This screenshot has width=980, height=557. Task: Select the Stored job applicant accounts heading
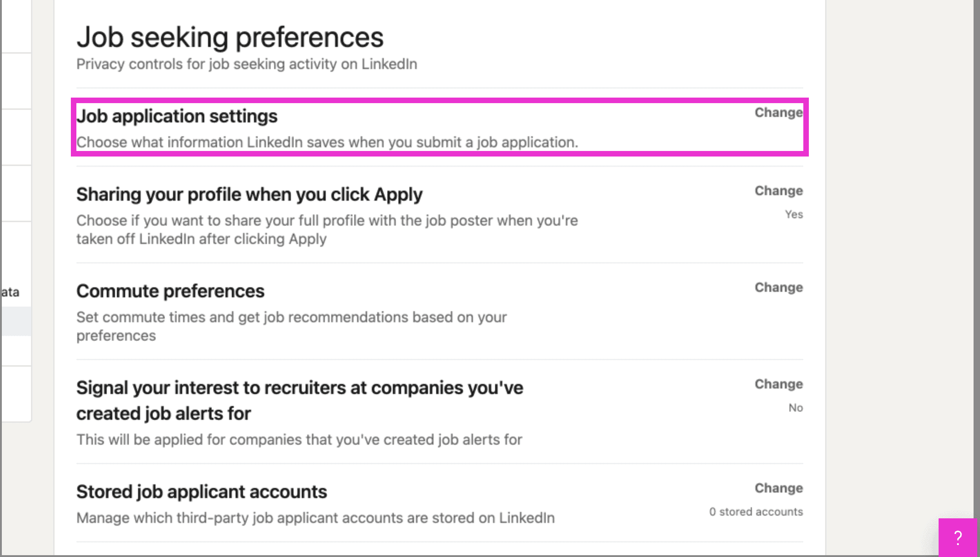pyautogui.click(x=202, y=491)
